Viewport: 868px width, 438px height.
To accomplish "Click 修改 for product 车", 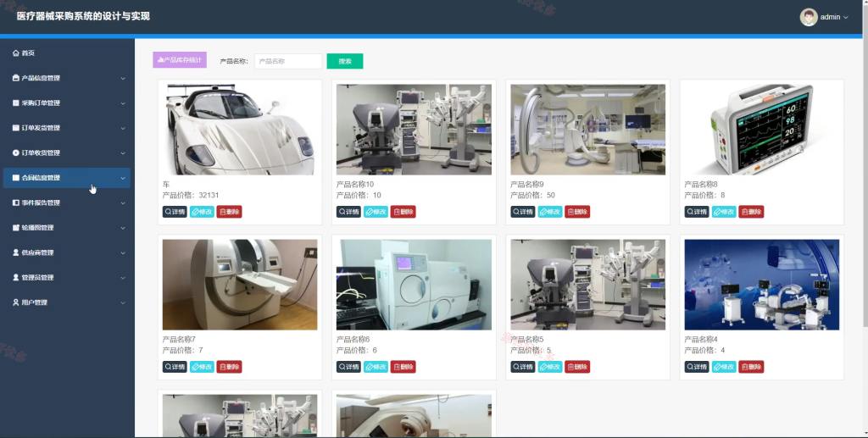I will [202, 212].
